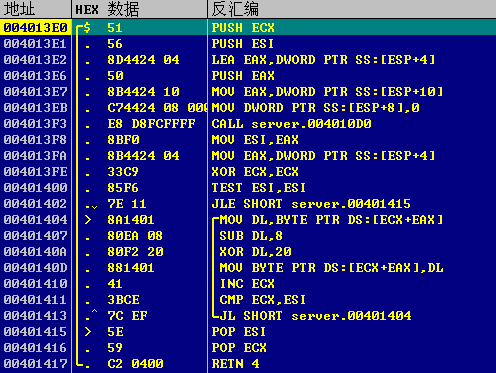The width and height of the screenshot is (496, 373).
Task: Click MOV DWORD PTR SS:[ESP+8],0
Action: point(315,108)
